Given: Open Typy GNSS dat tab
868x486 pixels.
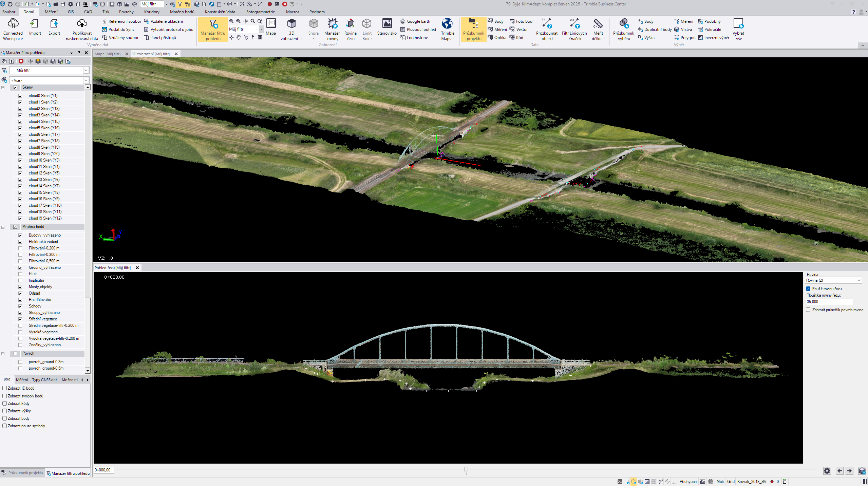Looking at the screenshot, I should (x=44, y=380).
